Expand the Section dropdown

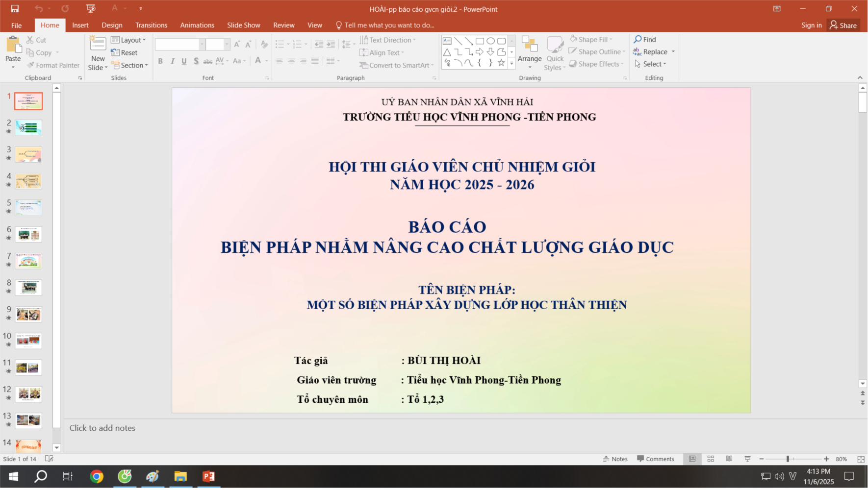click(130, 65)
